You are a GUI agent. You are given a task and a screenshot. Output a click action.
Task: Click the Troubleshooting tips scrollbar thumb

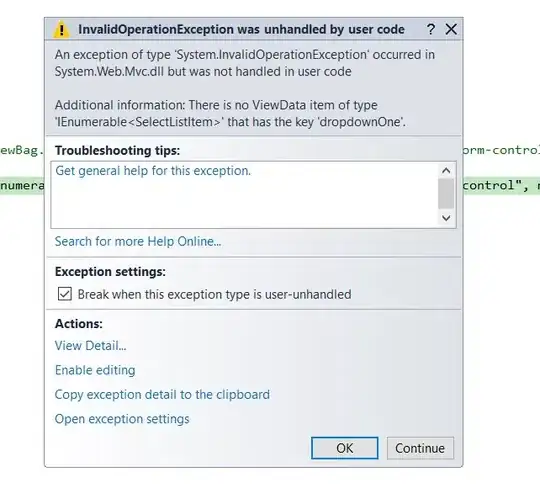coord(446,194)
